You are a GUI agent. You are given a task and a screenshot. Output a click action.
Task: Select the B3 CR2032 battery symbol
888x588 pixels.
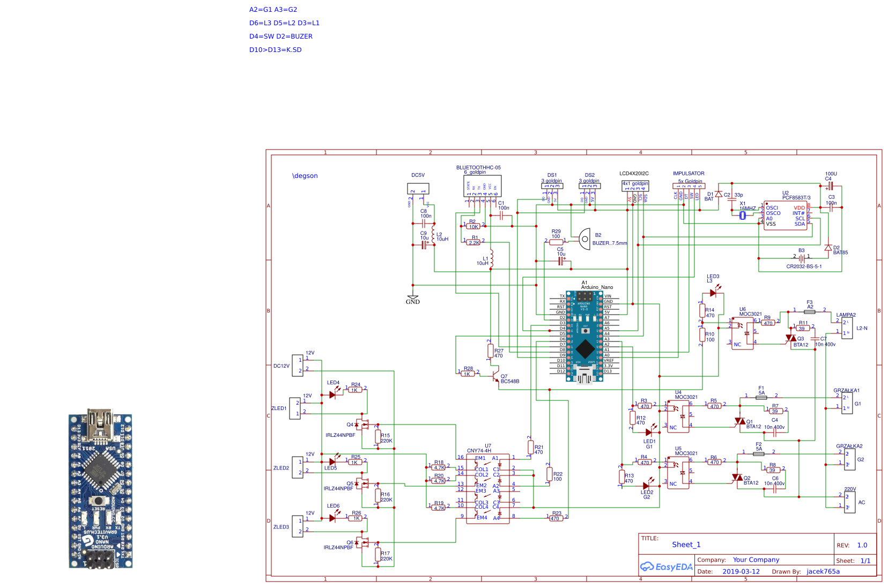801,258
